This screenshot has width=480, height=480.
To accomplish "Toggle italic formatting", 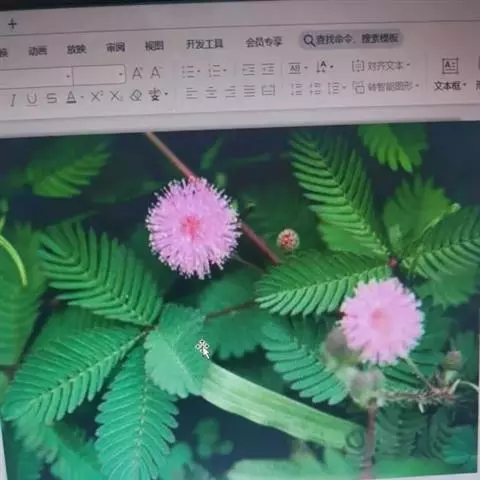I will click(x=13, y=100).
